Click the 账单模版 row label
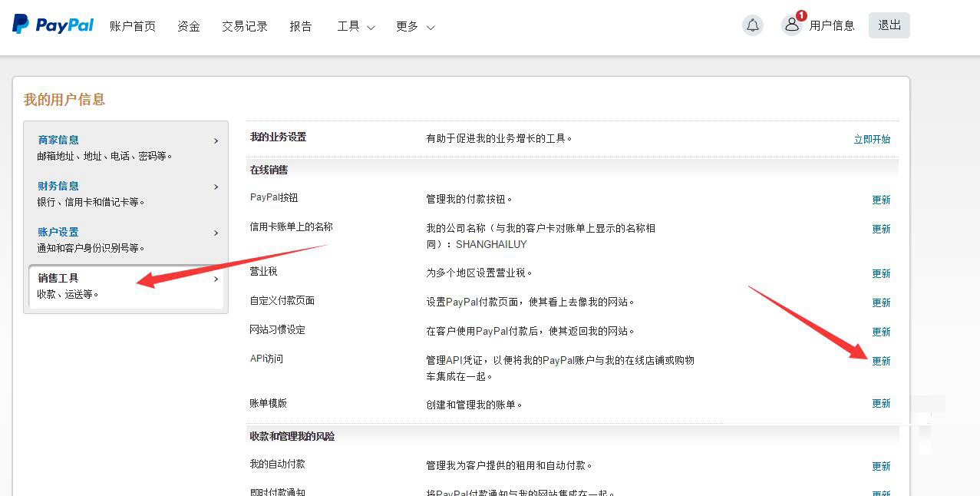980x496 pixels. point(269,403)
